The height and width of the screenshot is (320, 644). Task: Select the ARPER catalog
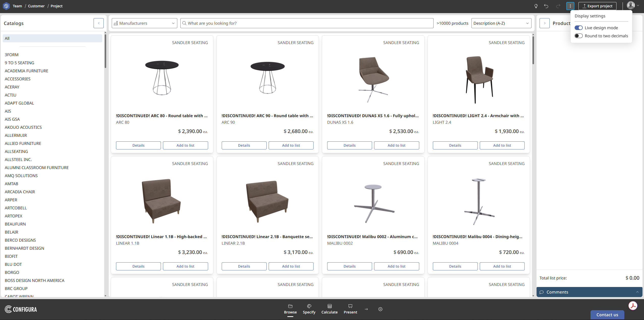coord(11,200)
